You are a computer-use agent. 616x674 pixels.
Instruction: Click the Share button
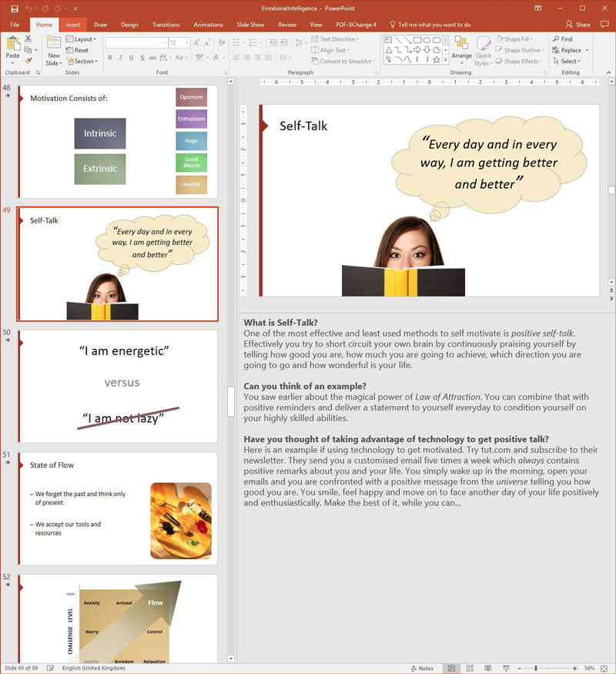click(577, 25)
